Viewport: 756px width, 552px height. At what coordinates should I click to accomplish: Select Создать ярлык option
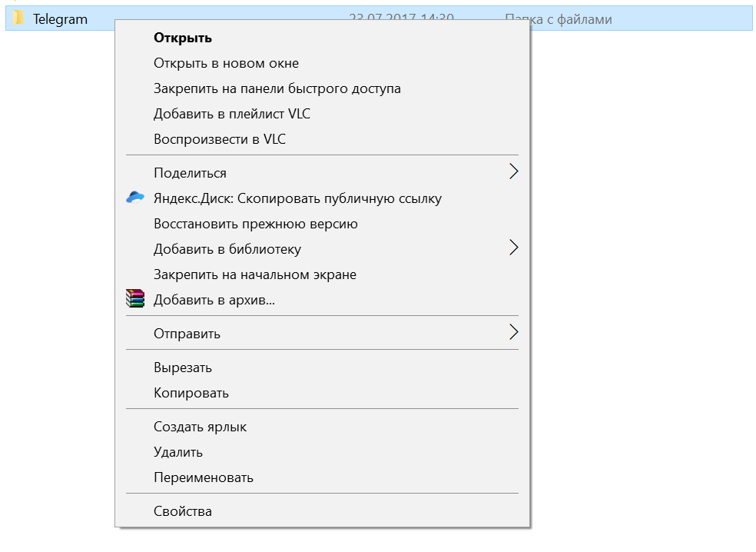point(200,427)
